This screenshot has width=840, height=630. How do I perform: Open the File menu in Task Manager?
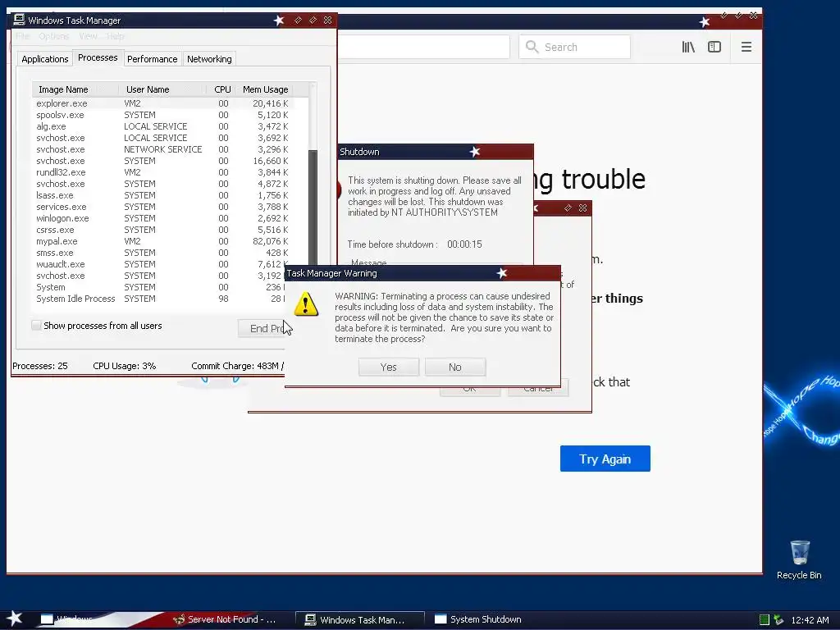[x=22, y=36]
